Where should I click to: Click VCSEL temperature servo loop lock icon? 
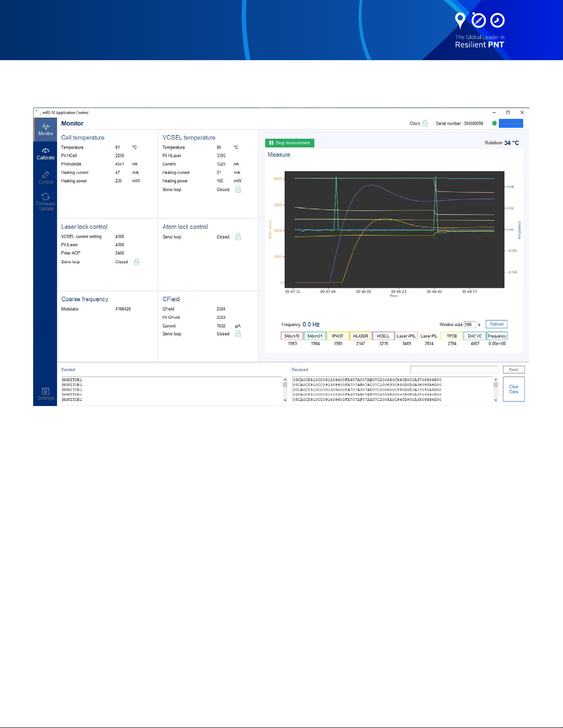coord(238,189)
